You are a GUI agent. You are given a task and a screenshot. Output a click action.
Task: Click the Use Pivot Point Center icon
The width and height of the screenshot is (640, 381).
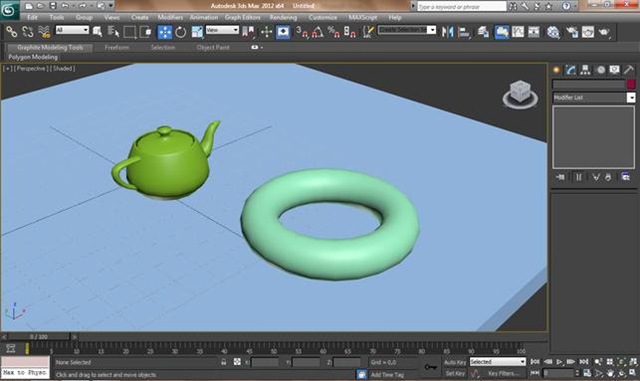[x=248, y=32]
